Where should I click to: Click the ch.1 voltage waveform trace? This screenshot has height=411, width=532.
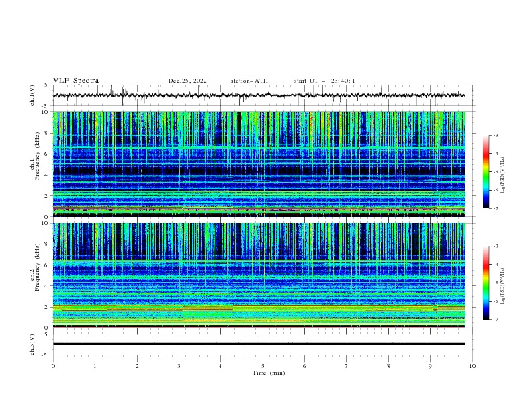pyautogui.click(x=259, y=95)
